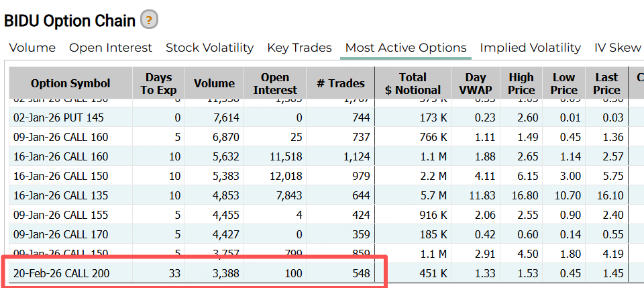644x288 pixels.
Task: Open the Open Interest tab
Action: pyautogui.click(x=111, y=48)
